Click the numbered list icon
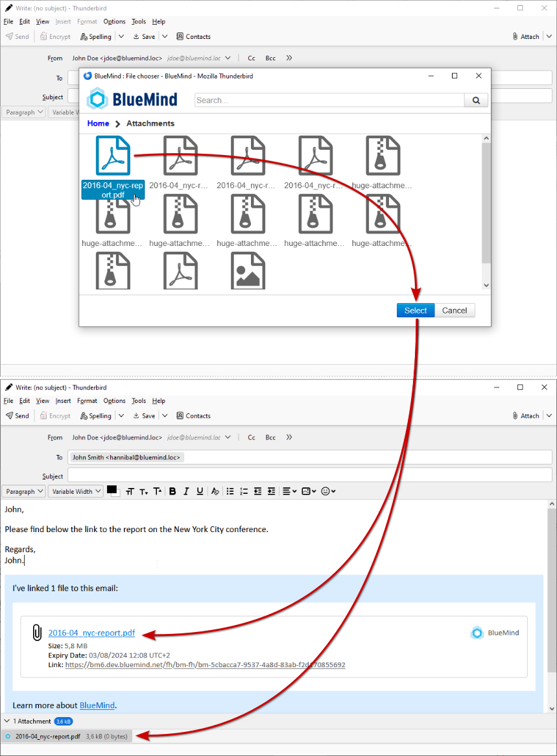557x756 pixels. 244,491
